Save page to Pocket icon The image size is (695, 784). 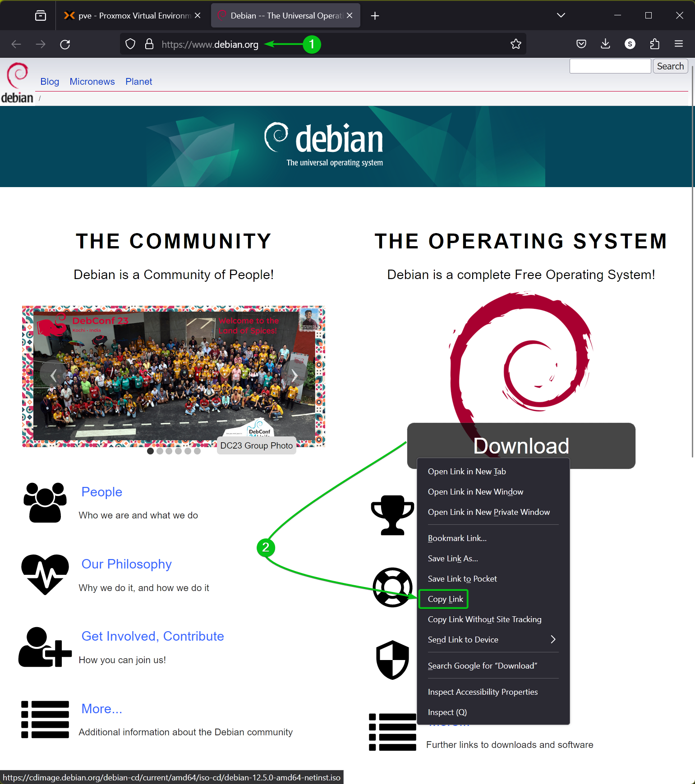click(x=581, y=44)
